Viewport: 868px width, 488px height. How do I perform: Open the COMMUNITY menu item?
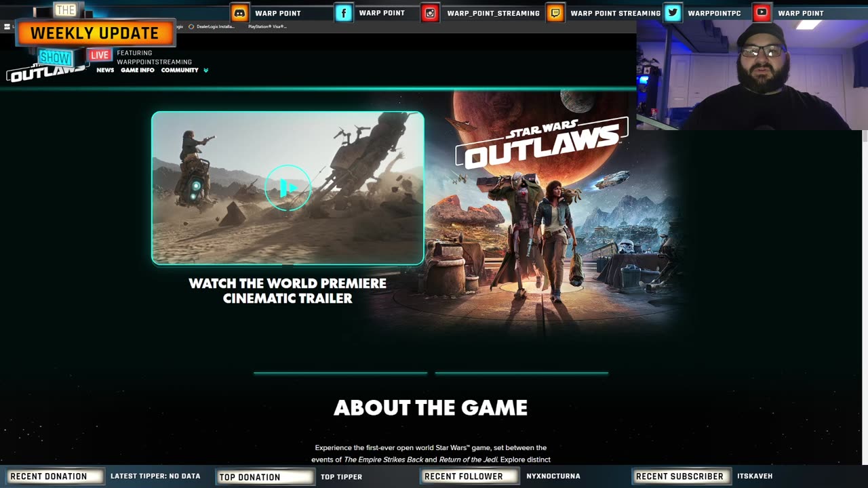[180, 70]
